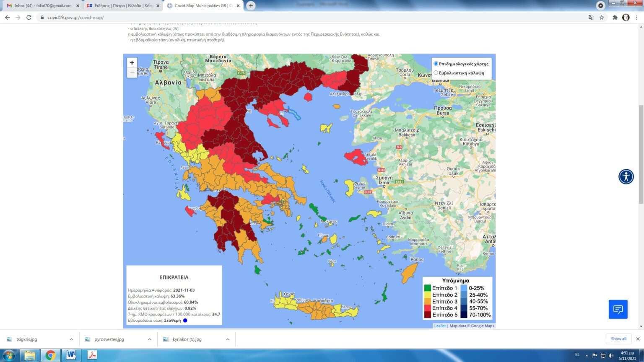This screenshot has height=362, width=644.
Task: Open a new browser tab
Action: pos(251,6)
